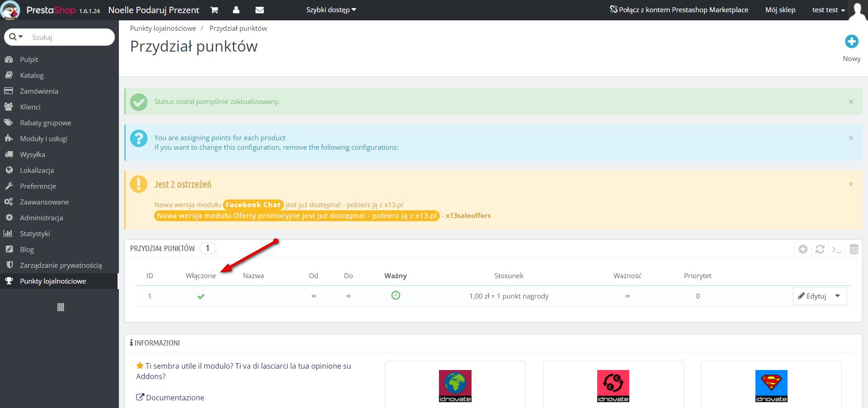868x408 pixels.
Task: Toggle the enabled green checkmark for rule 1
Action: point(201,297)
